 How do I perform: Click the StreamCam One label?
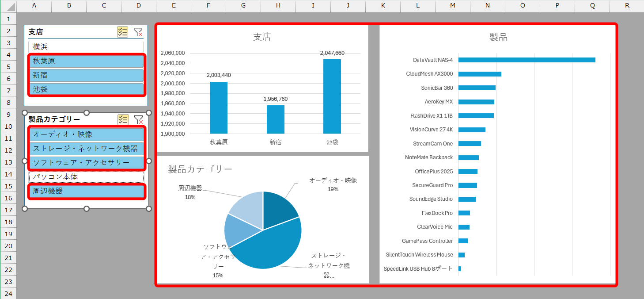click(433, 144)
